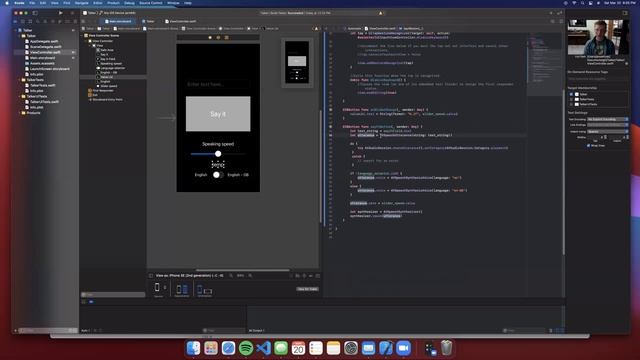The height and width of the screenshot is (360, 640).
Task: Open the Indent Using dropdown
Action: 608,131
